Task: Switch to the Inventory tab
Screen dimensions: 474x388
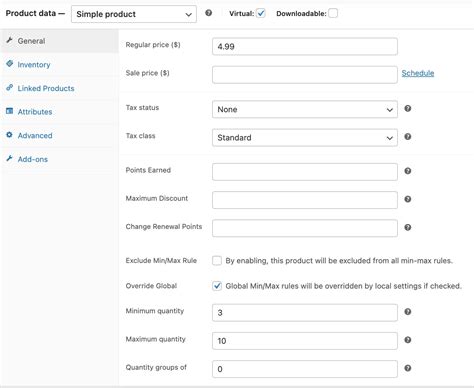Action: (59, 64)
